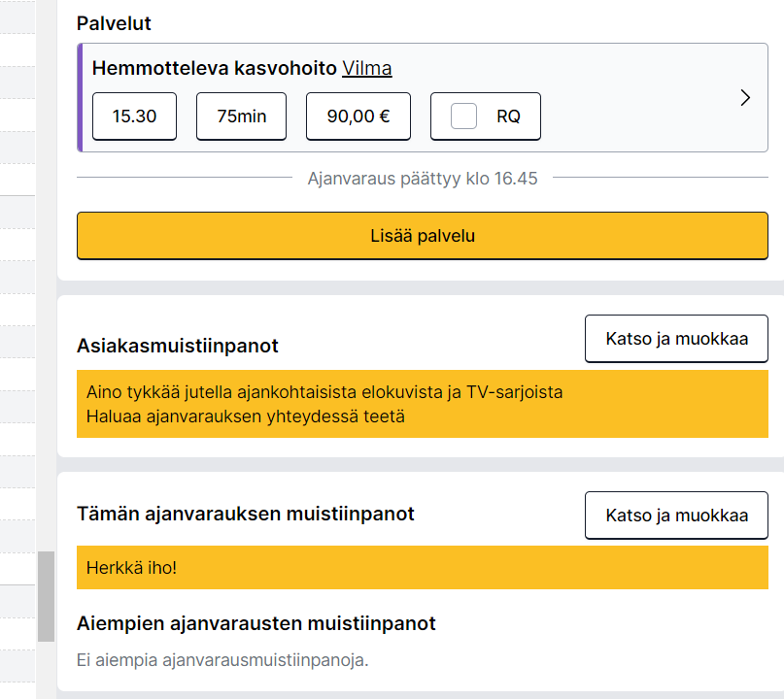Change the 15.30 start time

click(x=134, y=116)
